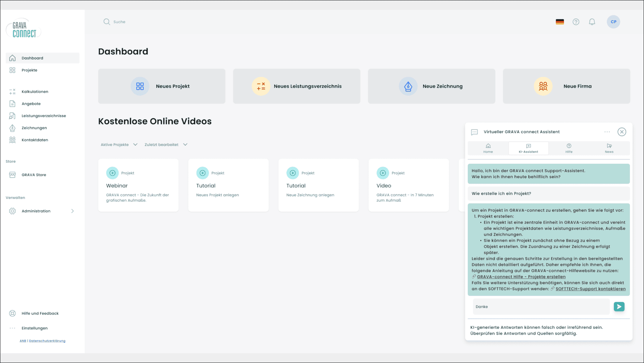Click the German flag language icon
This screenshot has width=644, height=363.
tap(559, 22)
